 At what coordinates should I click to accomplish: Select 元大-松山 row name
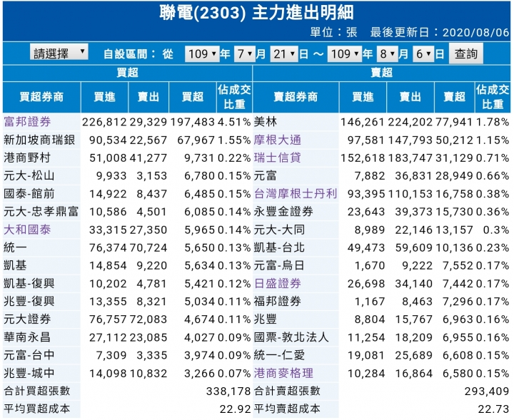29,176
